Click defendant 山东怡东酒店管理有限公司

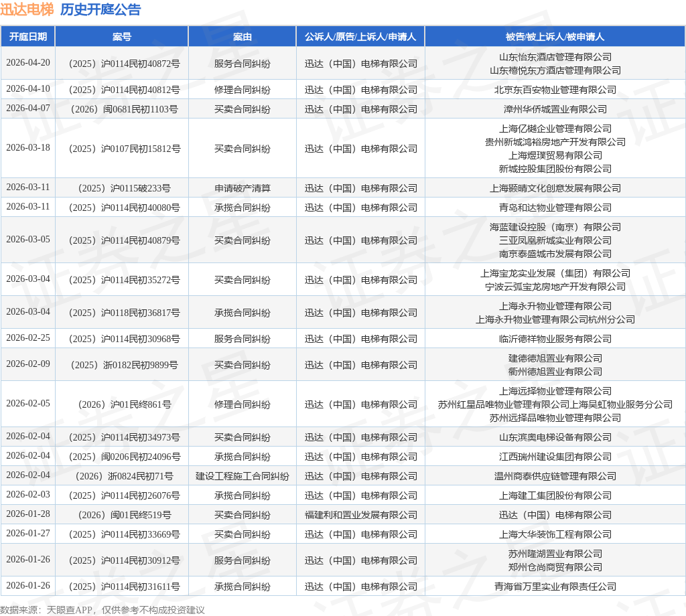click(x=555, y=57)
